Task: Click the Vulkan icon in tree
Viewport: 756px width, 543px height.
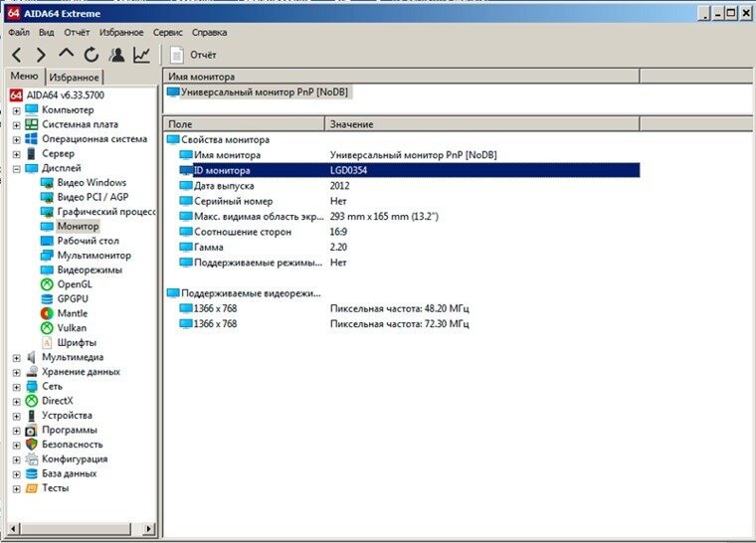Action: coord(47,328)
